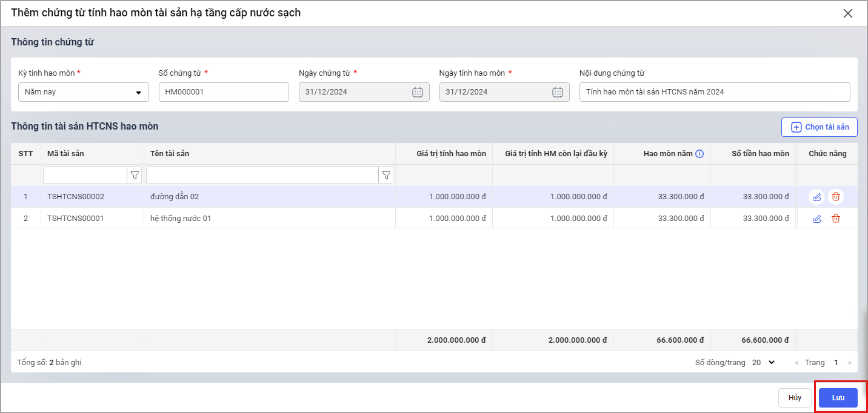Change Số dòng/trang rows per page dropdown
Image resolution: width=868 pixels, height=413 pixels.
764,363
